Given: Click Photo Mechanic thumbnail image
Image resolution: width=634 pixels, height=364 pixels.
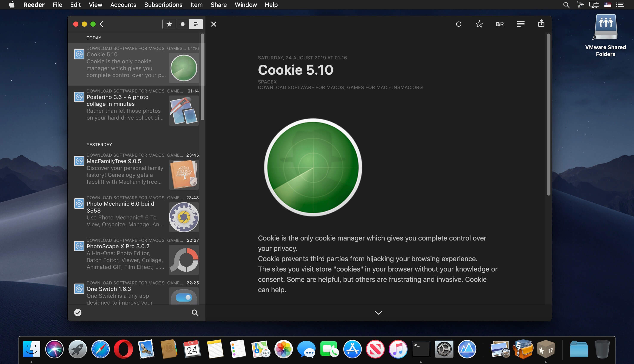Looking at the screenshot, I should click(184, 217).
